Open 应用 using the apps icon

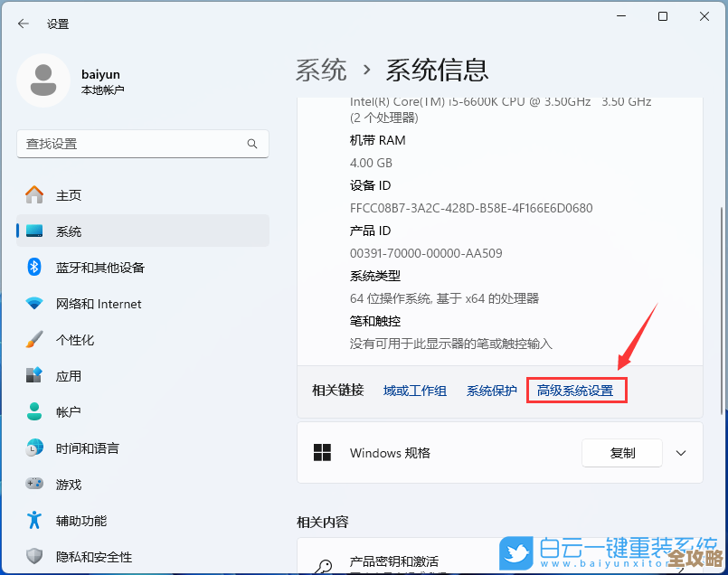click(x=34, y=375)
